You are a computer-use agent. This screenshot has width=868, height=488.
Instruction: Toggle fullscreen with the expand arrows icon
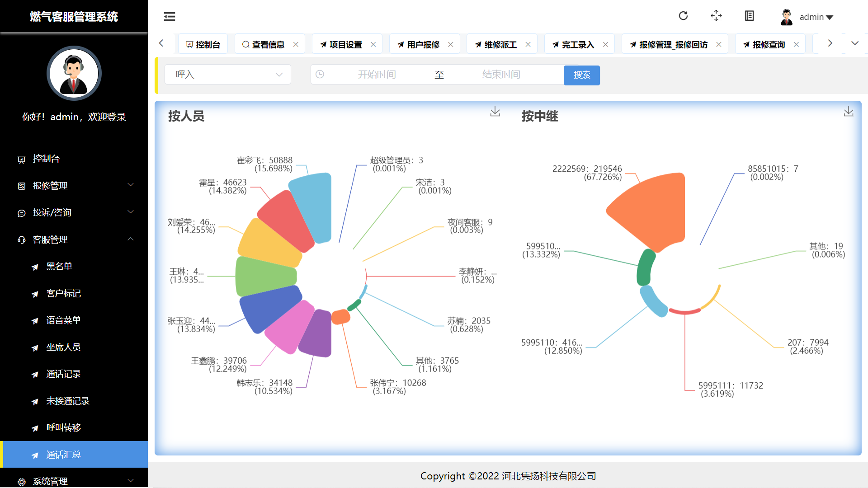[716, 16]
